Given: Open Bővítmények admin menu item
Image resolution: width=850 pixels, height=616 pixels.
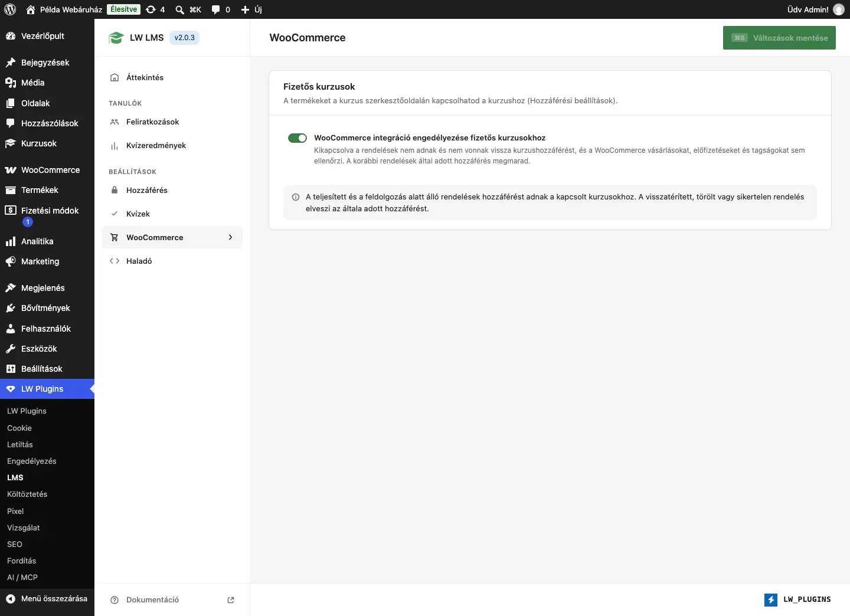Looking at the screenshot, I should pyautogui.click(x=47, y=308).
